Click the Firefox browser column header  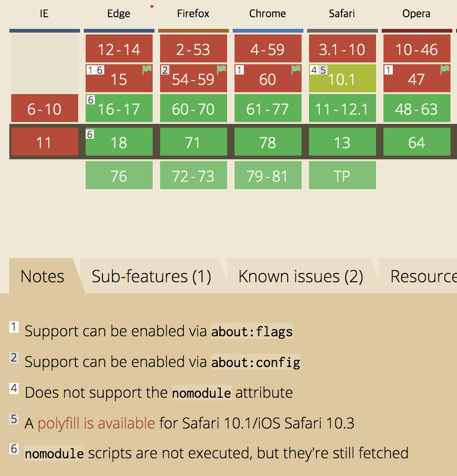pyautogui.click(x=193, y=14)
